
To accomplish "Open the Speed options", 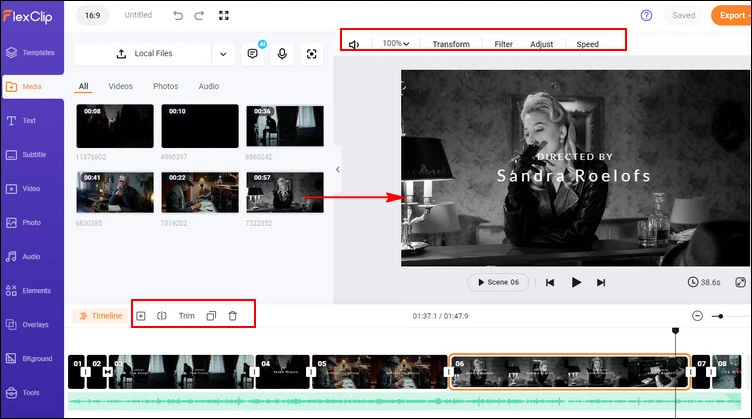I will pyautogui.click(x=588, y=44).
